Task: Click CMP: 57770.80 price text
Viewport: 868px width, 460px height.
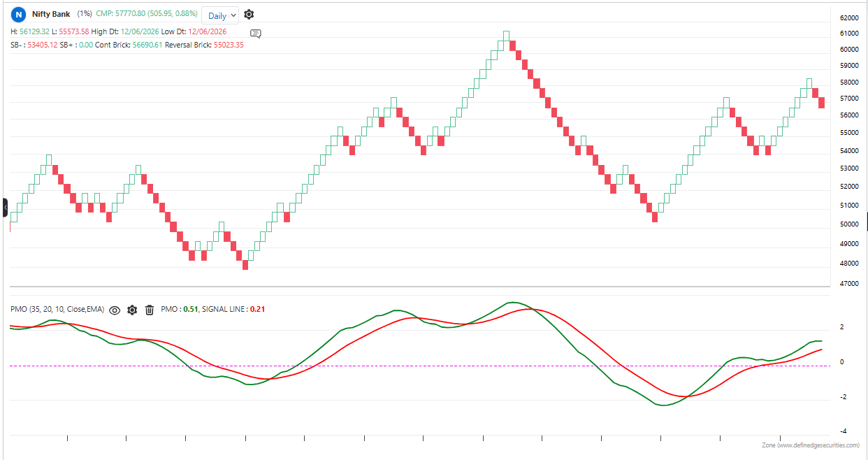Action: pos(146,14)
